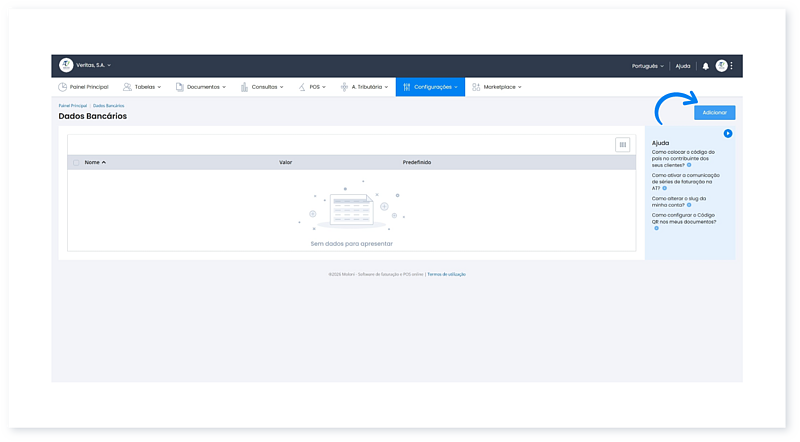Click info icon beside slug help question
Viewport: 800px width, 442px height.
click(689, 205)
